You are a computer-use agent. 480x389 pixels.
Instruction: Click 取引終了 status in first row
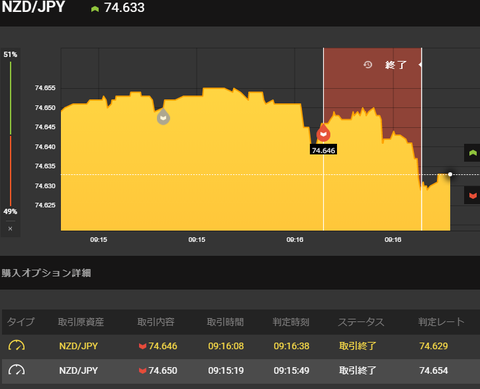[357, 346]
